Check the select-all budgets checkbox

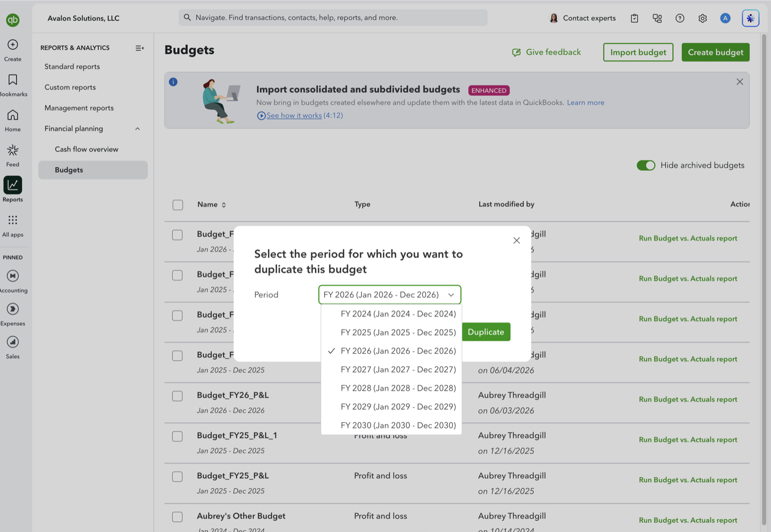(178, 205)
